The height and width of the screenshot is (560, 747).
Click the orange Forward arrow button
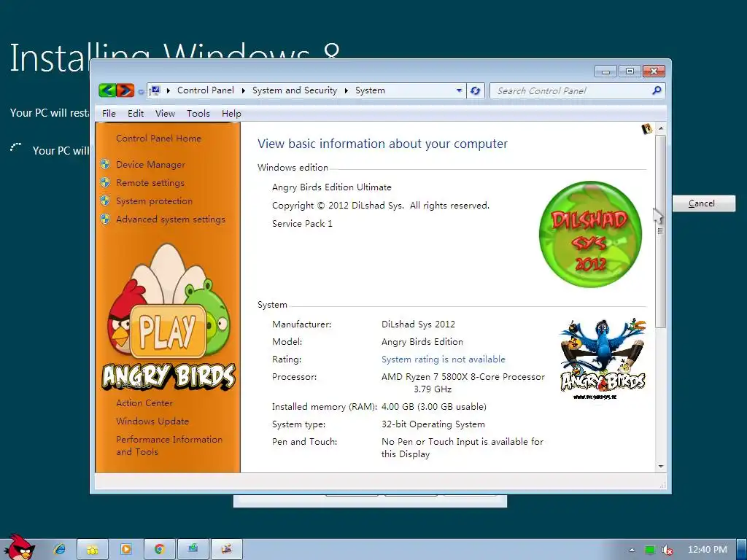coord(125,90)
